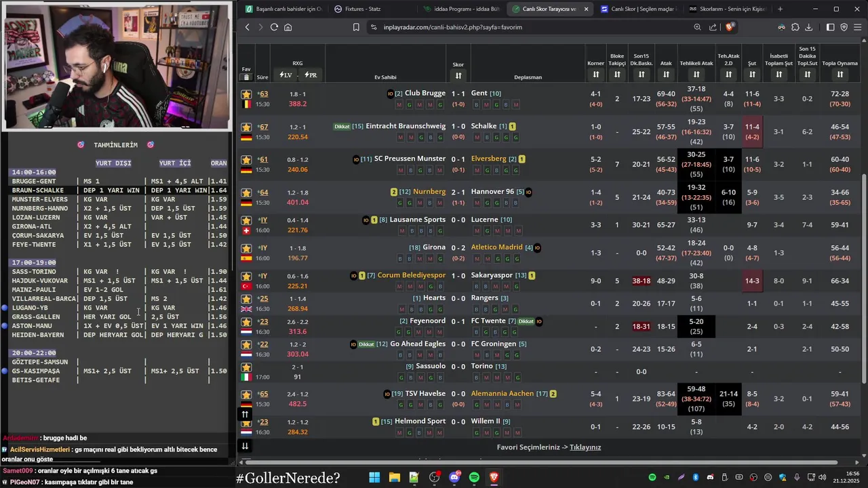Sort by Son15 Dk.Baskı column arrows

[x=641, y=74]
